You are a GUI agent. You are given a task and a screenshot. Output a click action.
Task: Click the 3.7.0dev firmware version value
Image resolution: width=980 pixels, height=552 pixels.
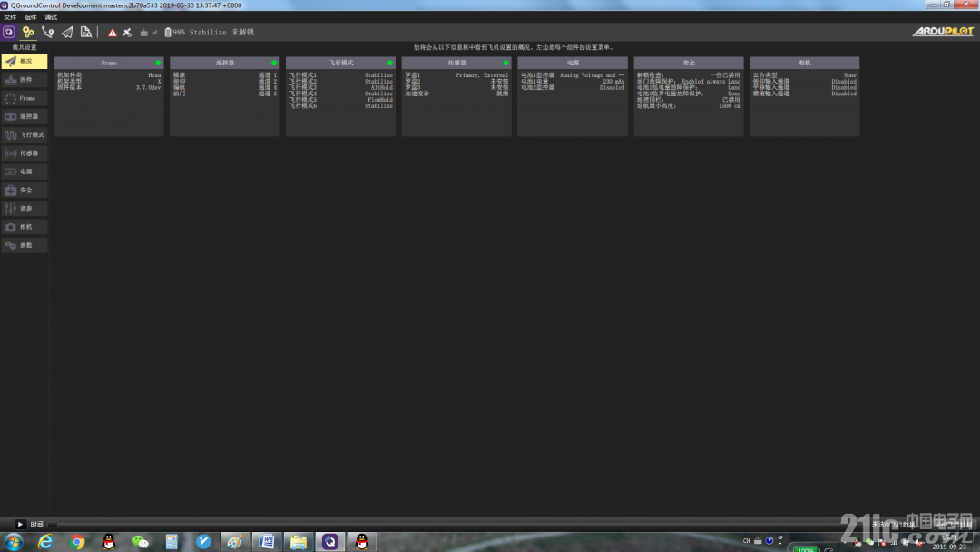point(148,87)
